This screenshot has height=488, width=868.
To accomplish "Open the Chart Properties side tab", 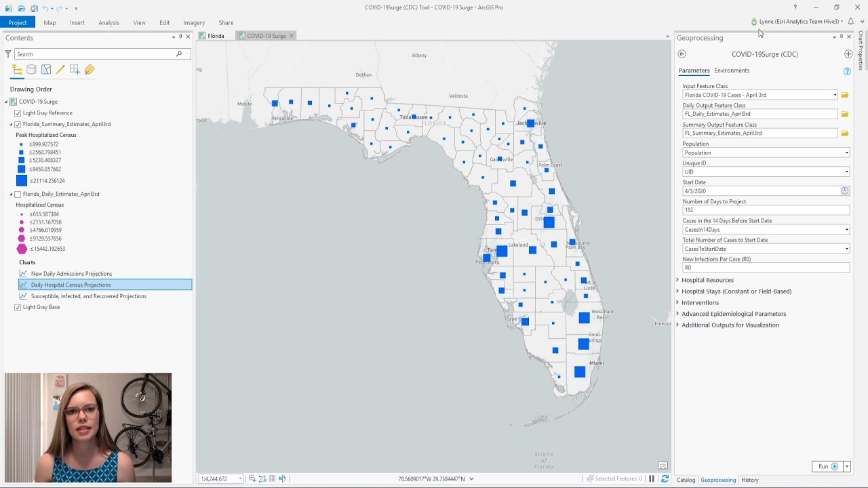I will coord(861,50).
